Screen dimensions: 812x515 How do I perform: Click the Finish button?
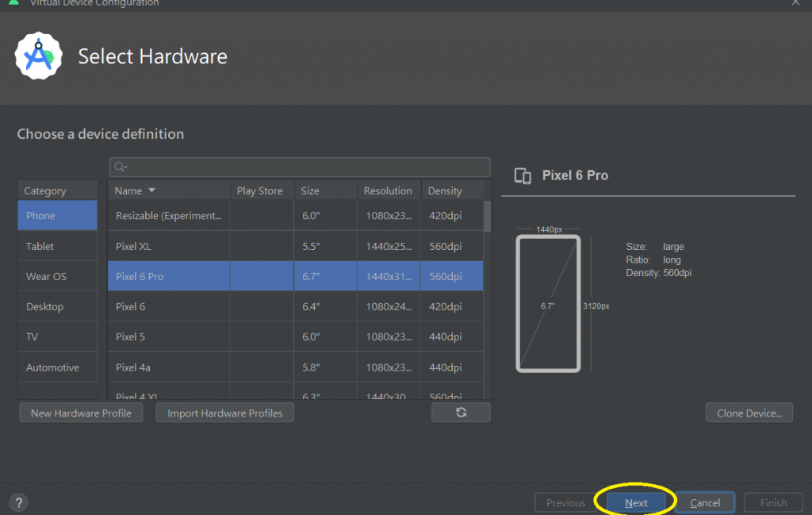pyautogui.click(x=773, y=502)
